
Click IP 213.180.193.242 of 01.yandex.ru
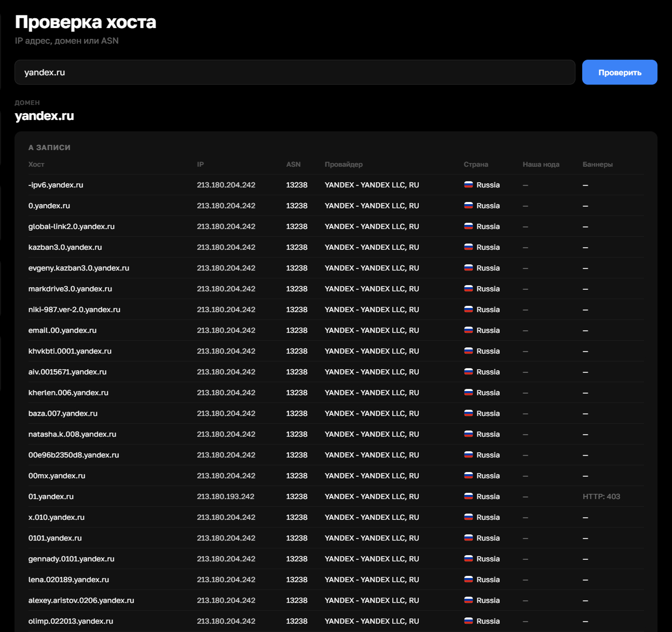[x=226, y=496]
